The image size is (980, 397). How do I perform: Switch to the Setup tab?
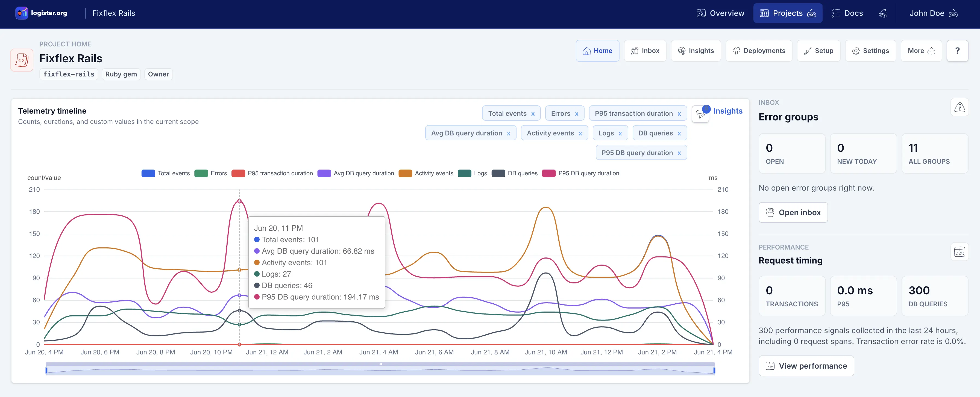click(x=818, y=51)
